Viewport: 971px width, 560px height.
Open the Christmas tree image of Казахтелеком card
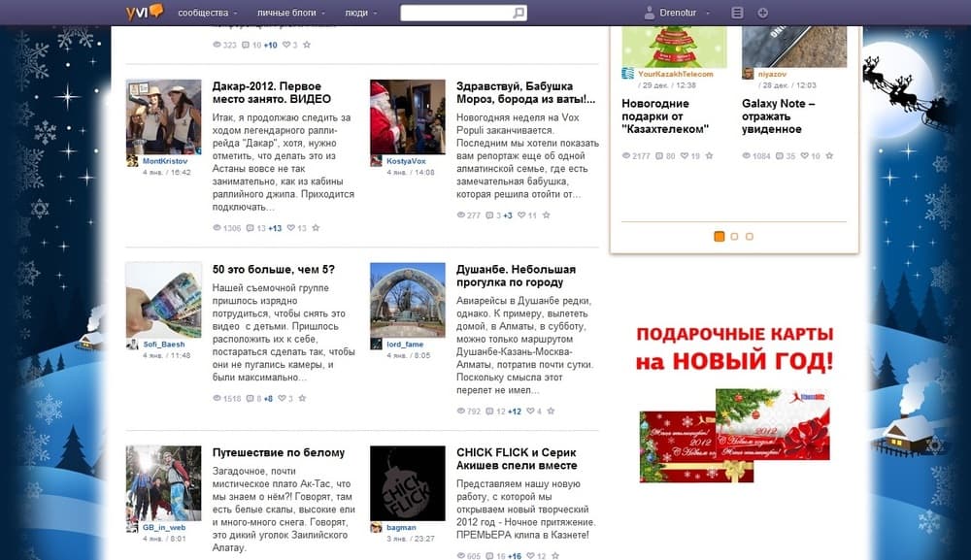click(674, 47)
